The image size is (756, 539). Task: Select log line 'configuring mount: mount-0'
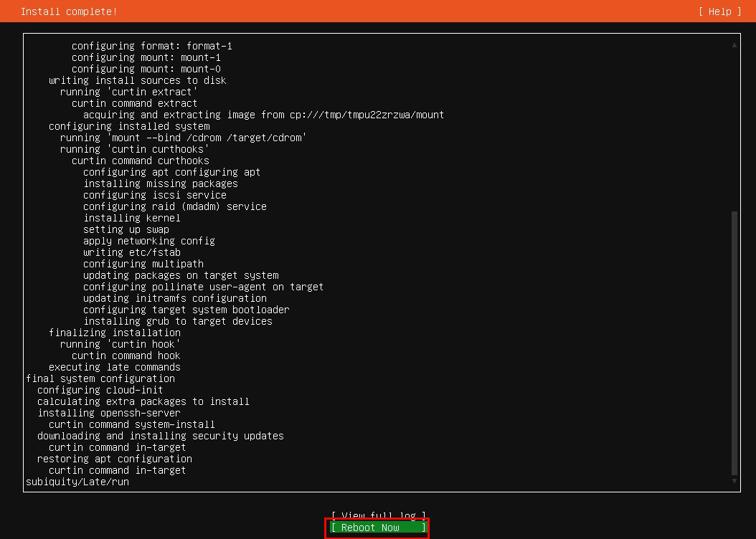(146, 69)
